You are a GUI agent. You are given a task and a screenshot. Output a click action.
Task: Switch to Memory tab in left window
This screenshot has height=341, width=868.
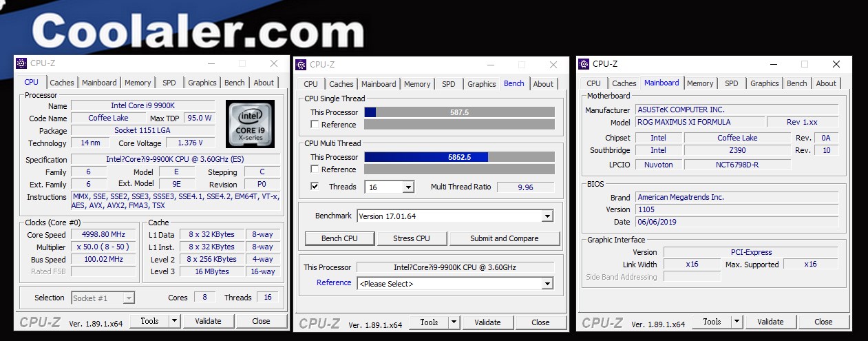pyautogui.click(x=138, y=83)
